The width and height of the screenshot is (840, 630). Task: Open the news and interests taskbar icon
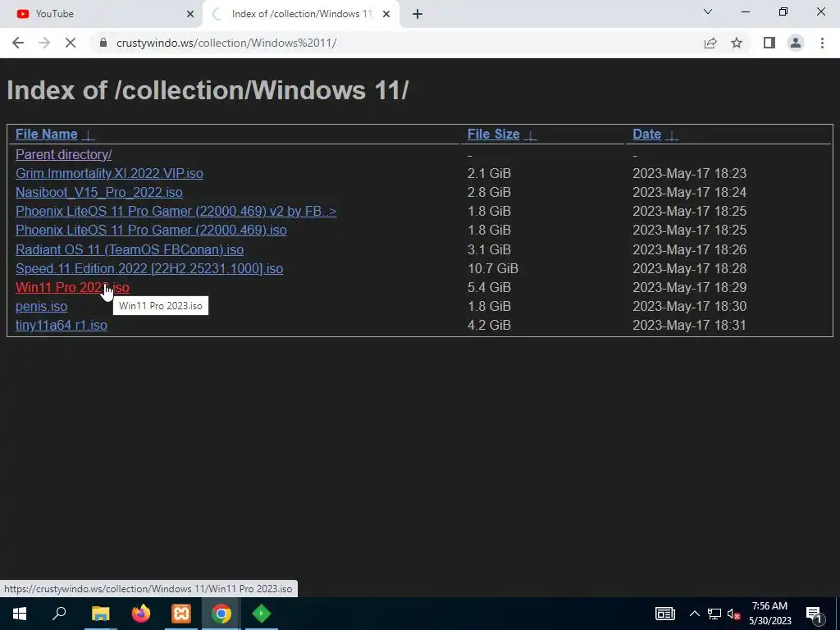click(x=664, y=614)
